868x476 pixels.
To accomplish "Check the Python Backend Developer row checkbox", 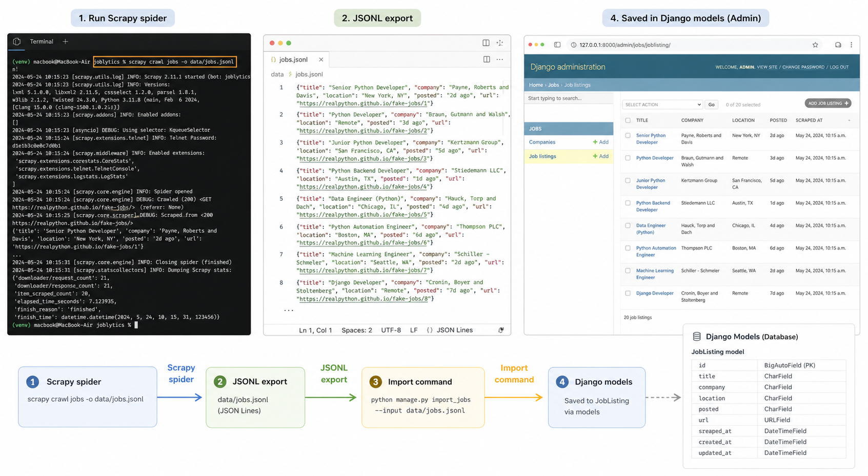I will 628,203.
